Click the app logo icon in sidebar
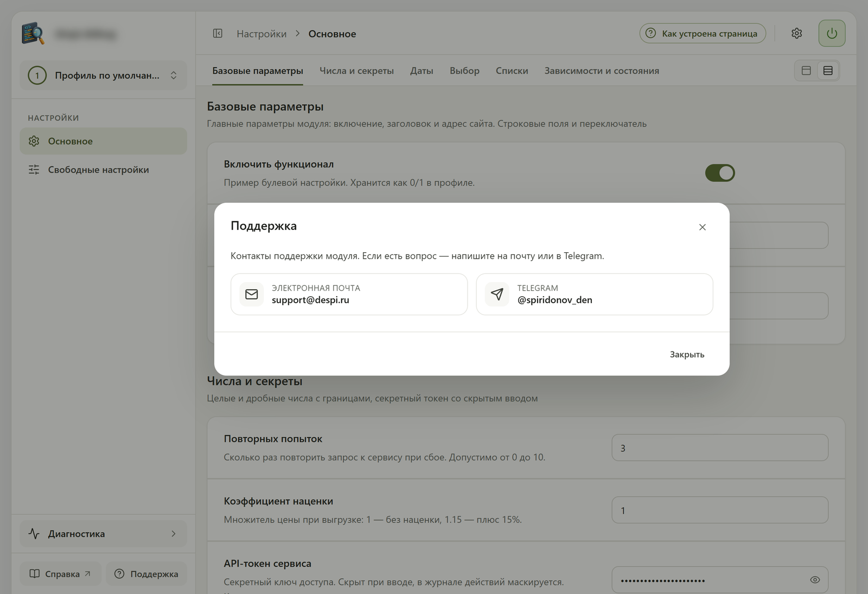 pyautogui.click(x=33, y=34)
